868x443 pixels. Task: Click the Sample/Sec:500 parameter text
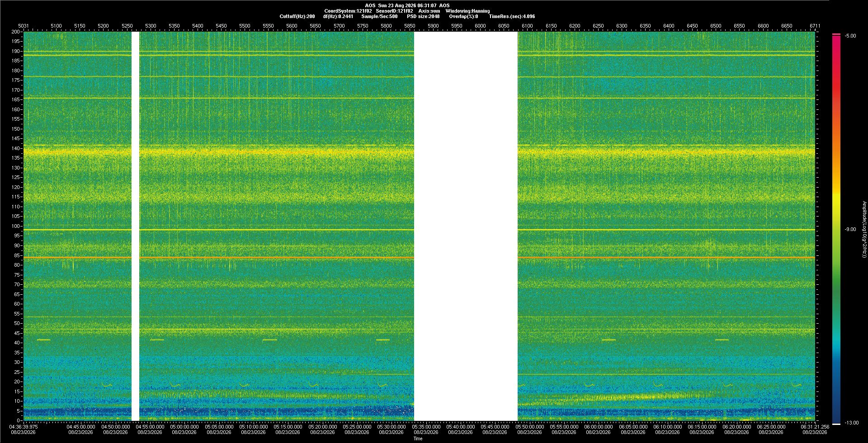[379, 16]
